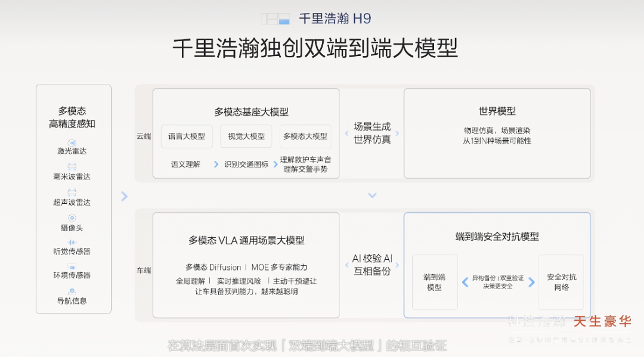Select the 主动干预避让 text
The width and height of the screenshot is (644, 357).
click(x=295, y=281)
